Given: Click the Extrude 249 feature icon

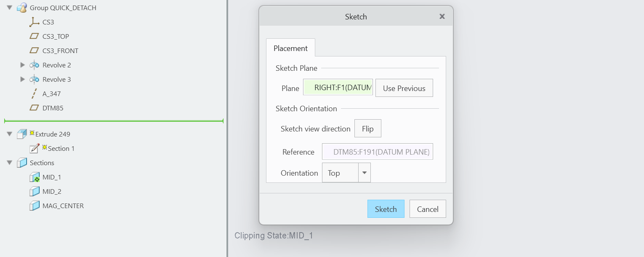Looking at the screenshot, I should [21, 134].
